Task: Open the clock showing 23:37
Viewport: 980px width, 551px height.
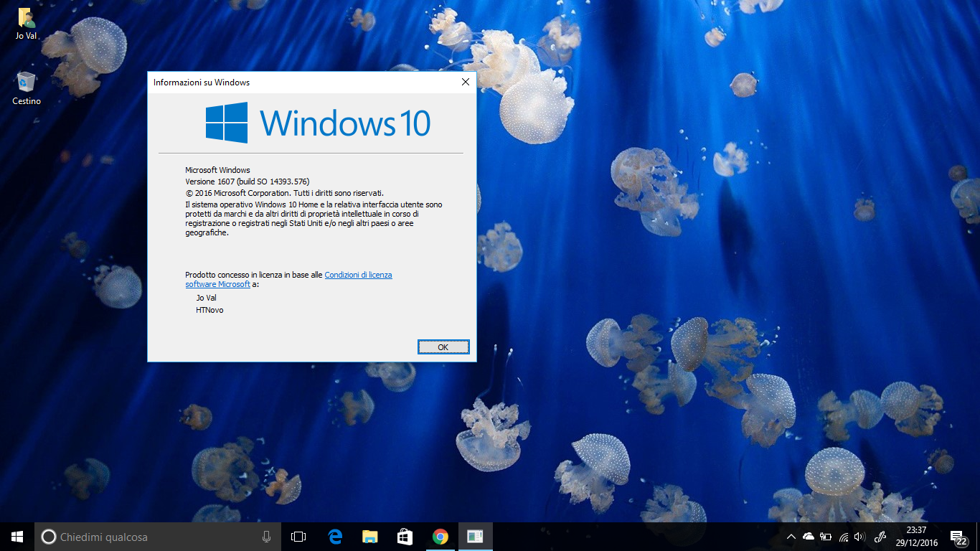Action: point(916,537)
